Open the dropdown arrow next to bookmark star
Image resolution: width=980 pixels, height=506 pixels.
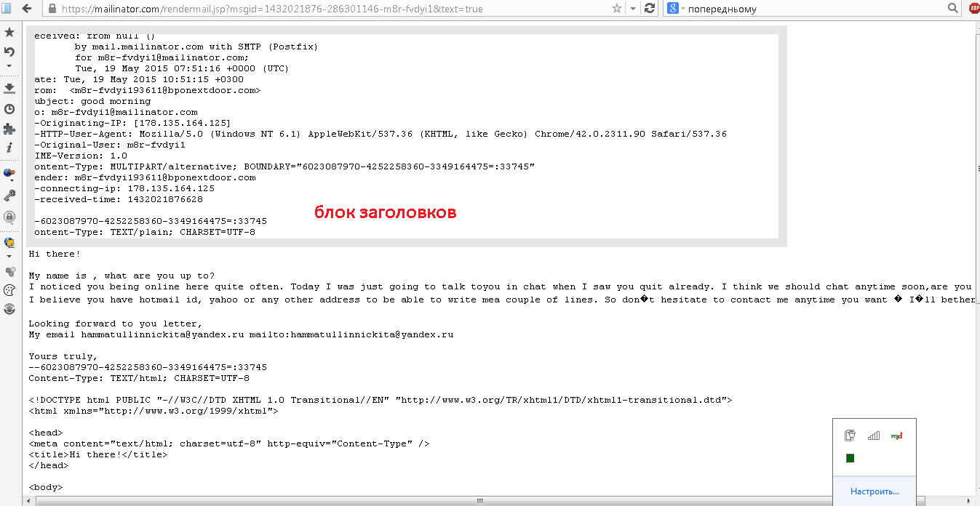tap(632, 9)
